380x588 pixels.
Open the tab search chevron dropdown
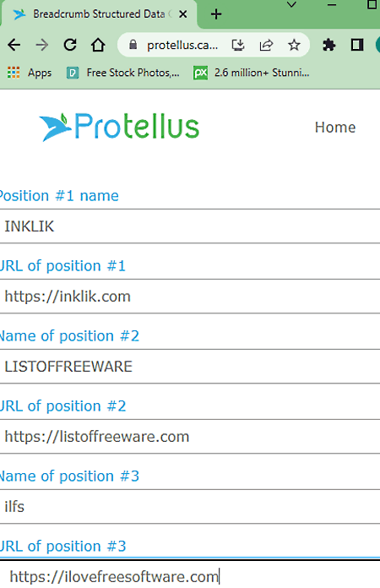[x=291, y=5]
